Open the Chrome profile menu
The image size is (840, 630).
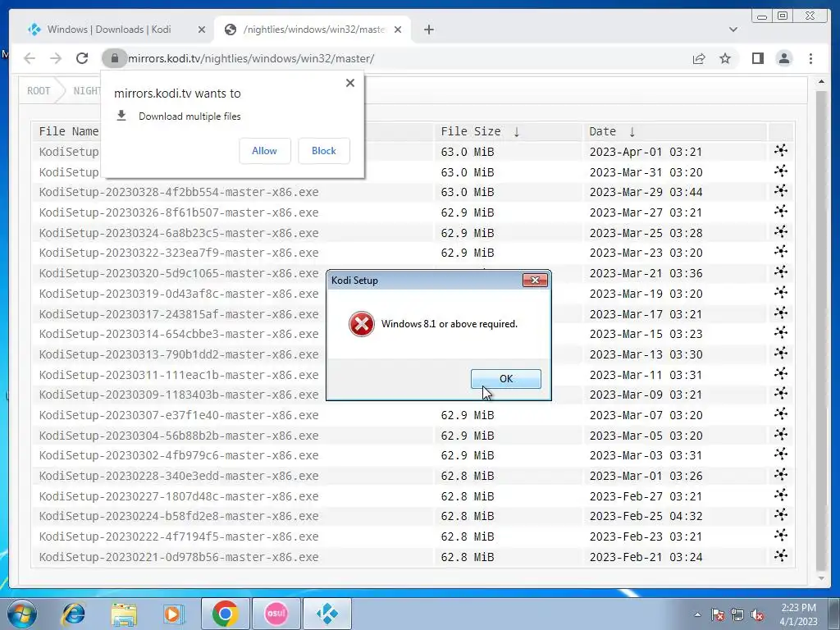(783, 58)
